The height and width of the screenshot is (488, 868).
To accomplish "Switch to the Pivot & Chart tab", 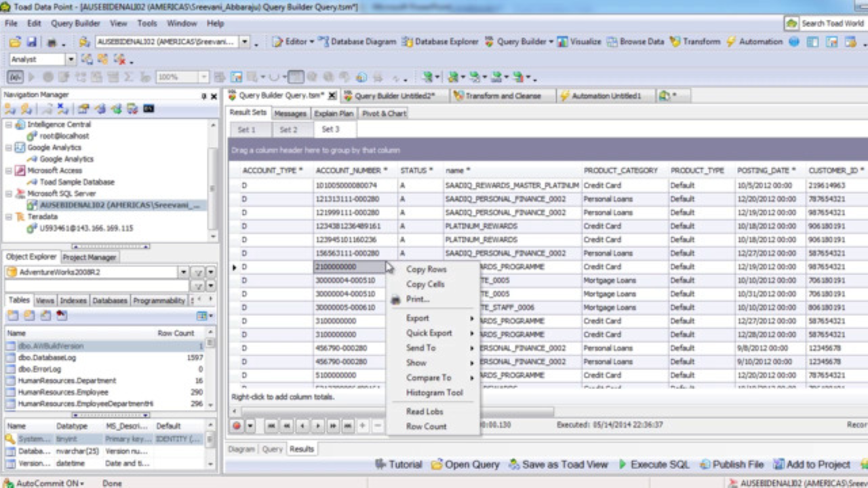I will click(x=383, y=113).
